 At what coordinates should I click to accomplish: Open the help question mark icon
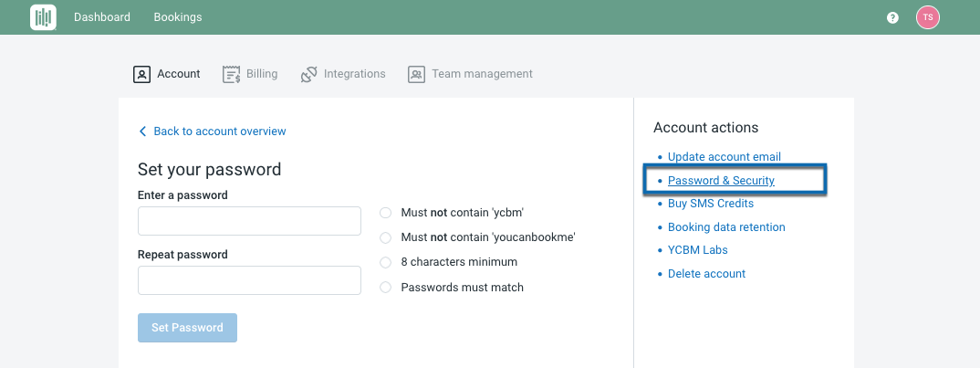pyautogui.click(x=892, y=17)
